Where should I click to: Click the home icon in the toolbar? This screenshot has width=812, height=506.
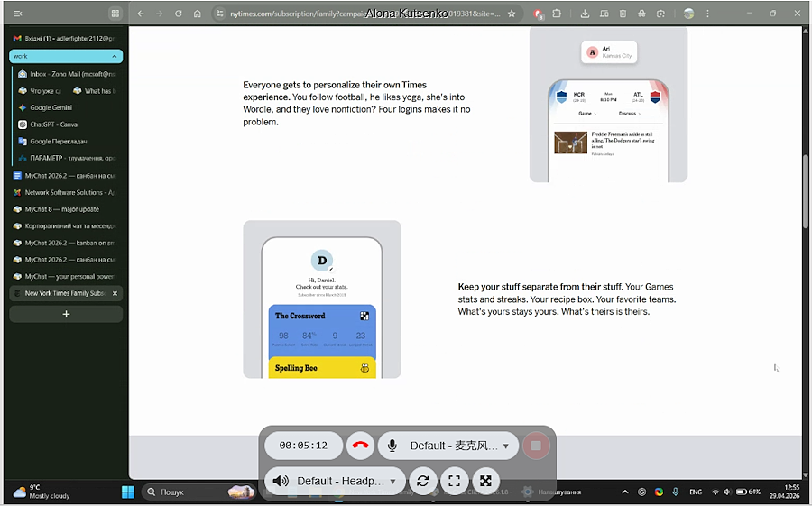coord(198,14)
